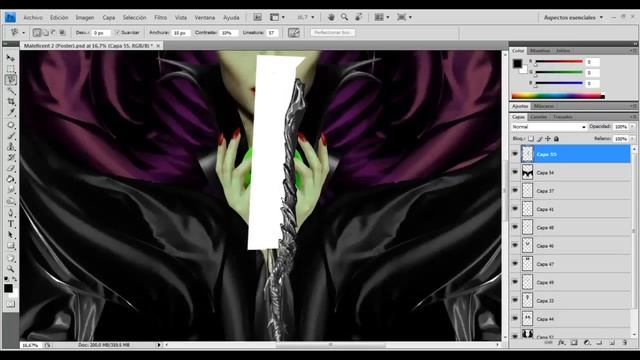Click the Rotate View tool in the application bar
The width and height of the screenshot is (640, 360).
click(x=358, y=17)
